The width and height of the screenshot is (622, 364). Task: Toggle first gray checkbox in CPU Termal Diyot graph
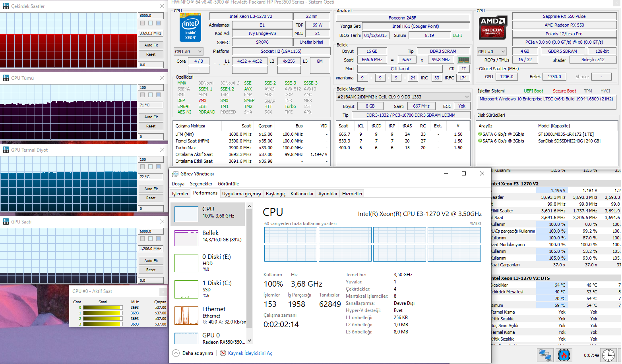coord(143,167)
